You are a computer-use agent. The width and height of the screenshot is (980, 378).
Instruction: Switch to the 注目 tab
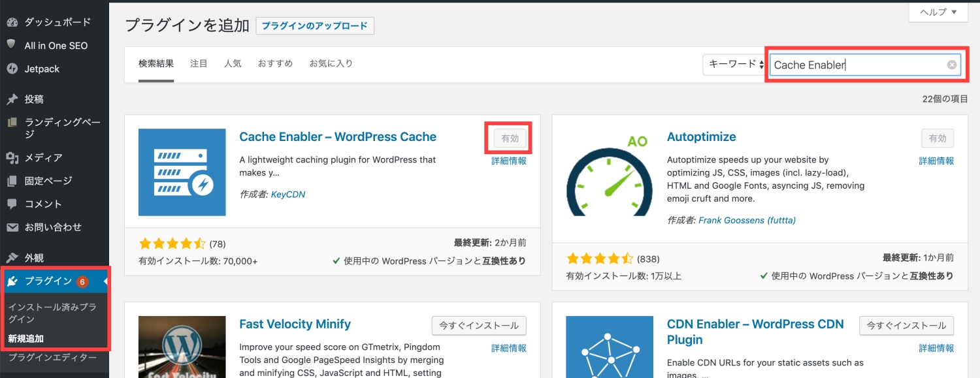click(x=199, y=63)
